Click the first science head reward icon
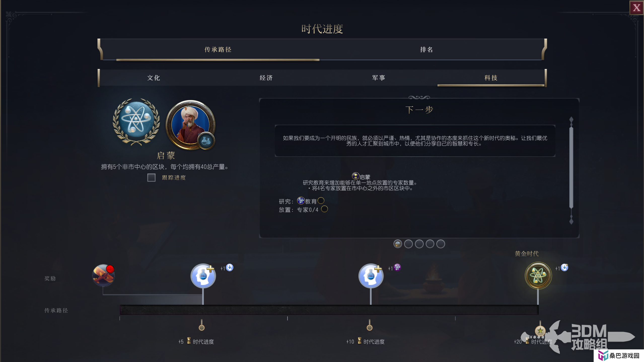644x362 pixels. click(203, 276)
